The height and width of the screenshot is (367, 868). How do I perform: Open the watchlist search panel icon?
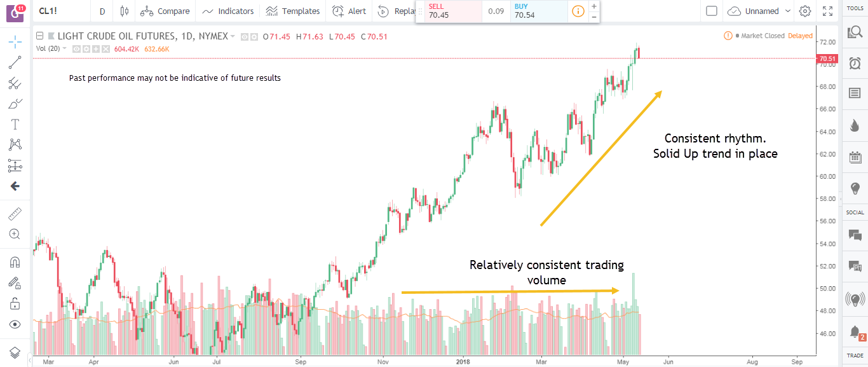[x=855, y=32]
